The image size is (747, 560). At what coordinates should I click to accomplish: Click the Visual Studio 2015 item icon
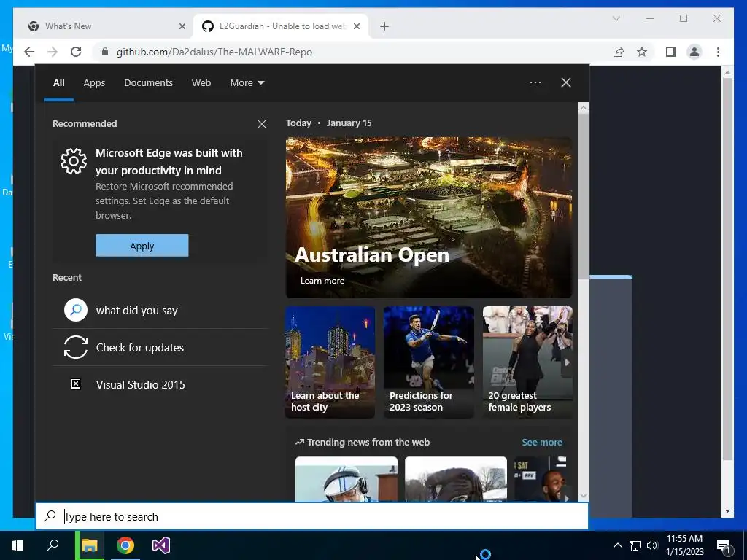pyautogui.click(x=76, y=384)
